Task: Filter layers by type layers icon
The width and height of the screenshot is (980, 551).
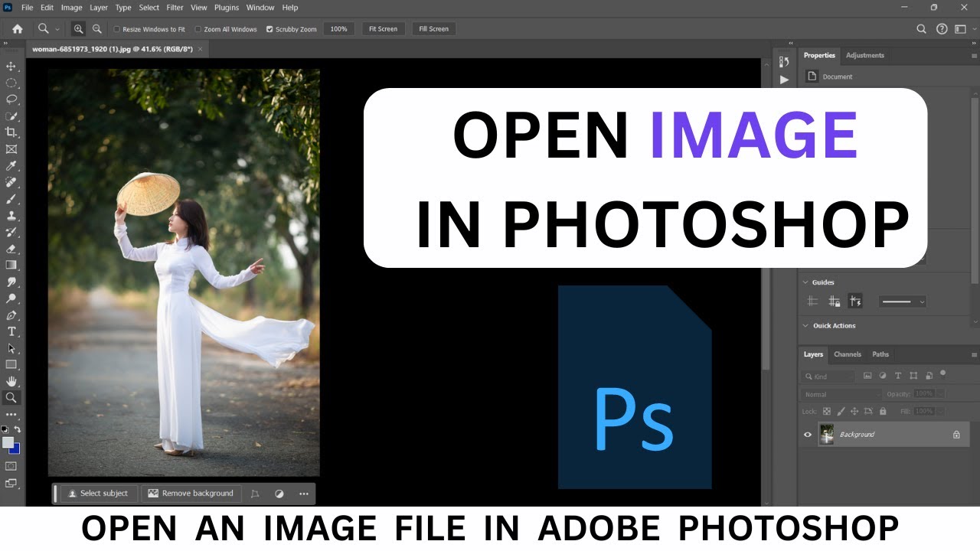Action: point(898,376)
